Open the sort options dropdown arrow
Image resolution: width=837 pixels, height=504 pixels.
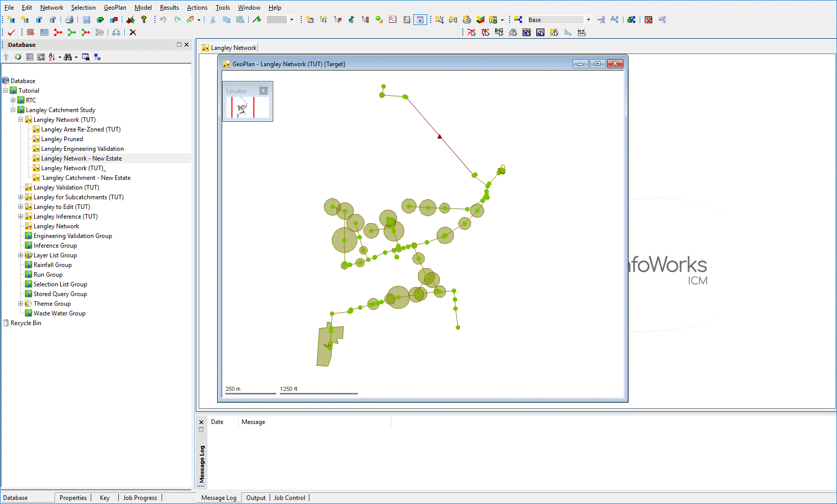pyautogui.click(x=60, y=57)
